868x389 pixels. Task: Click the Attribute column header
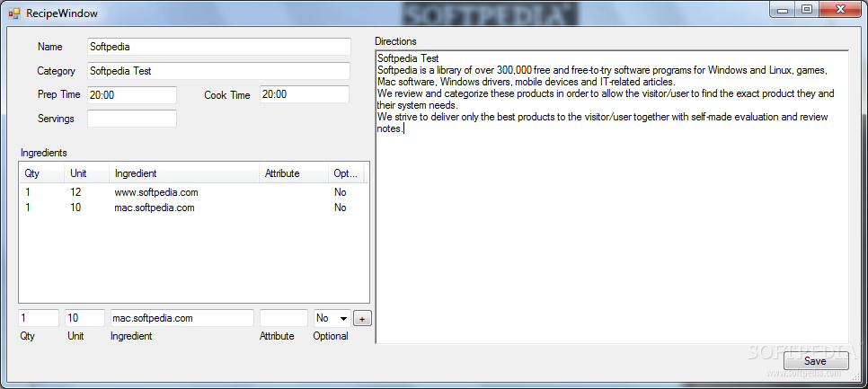(x=294, y=173)
